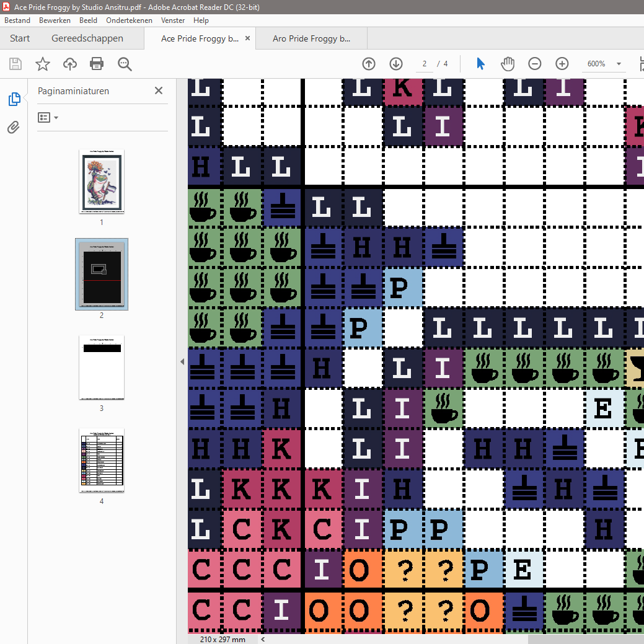Viewport: 644px width, 644px height.
Task: Go to next page arrow
Action: [x=396, y=64]
